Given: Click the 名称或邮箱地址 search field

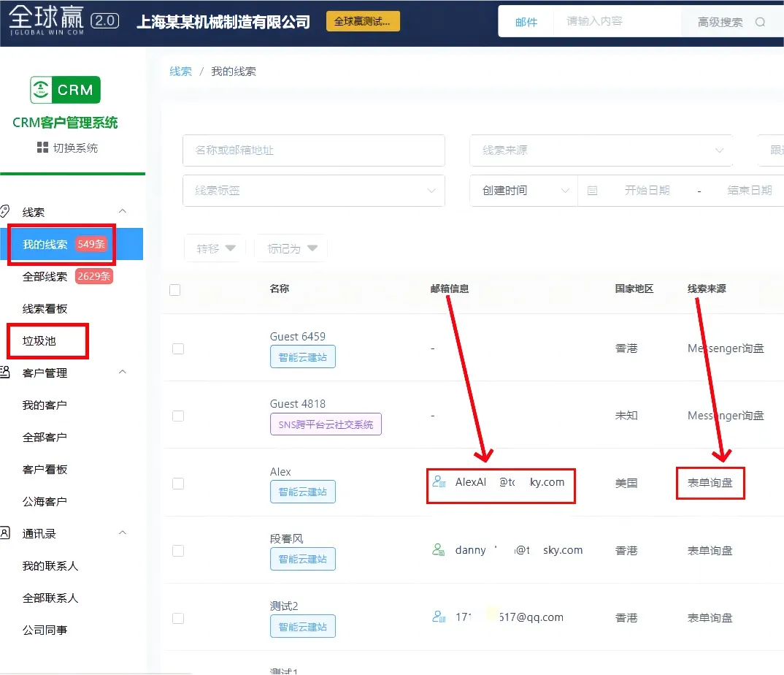Looking at the screenshot, I should (313, 150).
